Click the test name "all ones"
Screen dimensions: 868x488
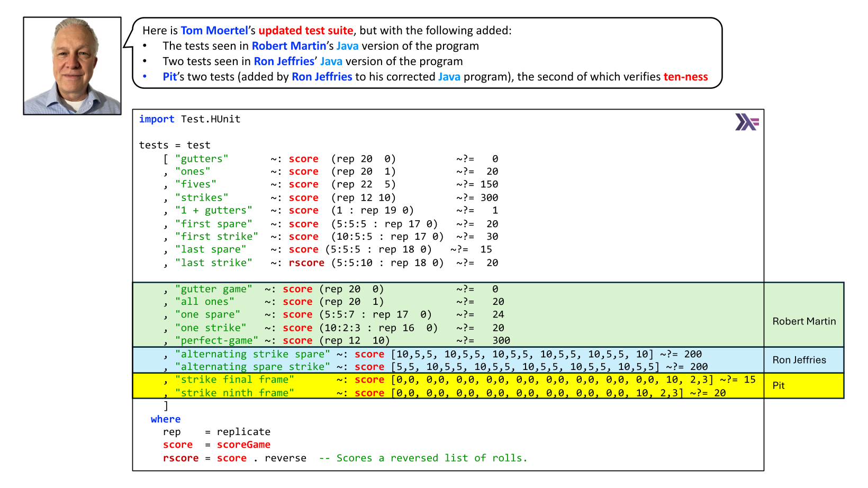(x=205, y=302)
